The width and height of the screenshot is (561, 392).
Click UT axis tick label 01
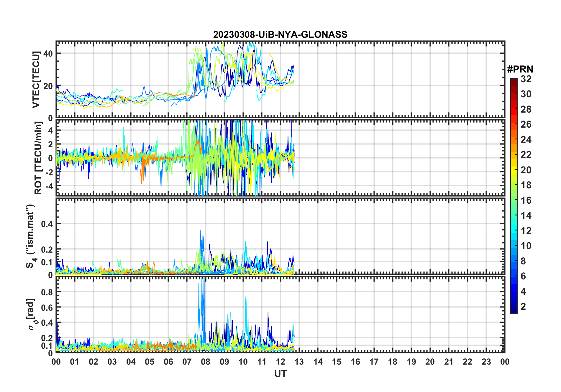pos(75,362)
